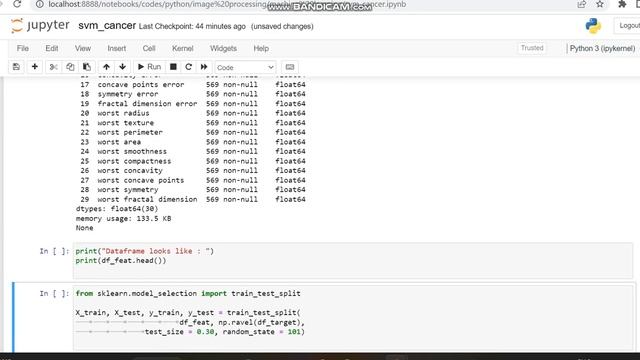This screenshot has width=640, height=360.
Task: Open the Widgets menu
Action: coord(223,48)
